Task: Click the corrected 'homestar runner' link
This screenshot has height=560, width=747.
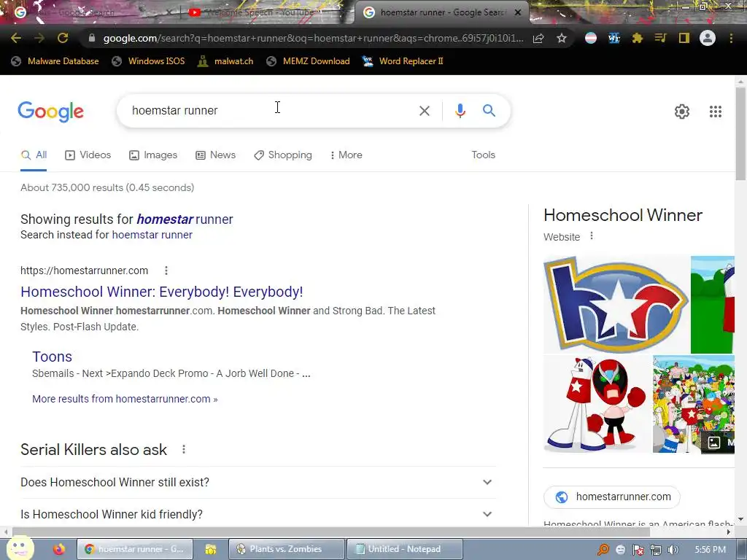Action: [185, 219]
